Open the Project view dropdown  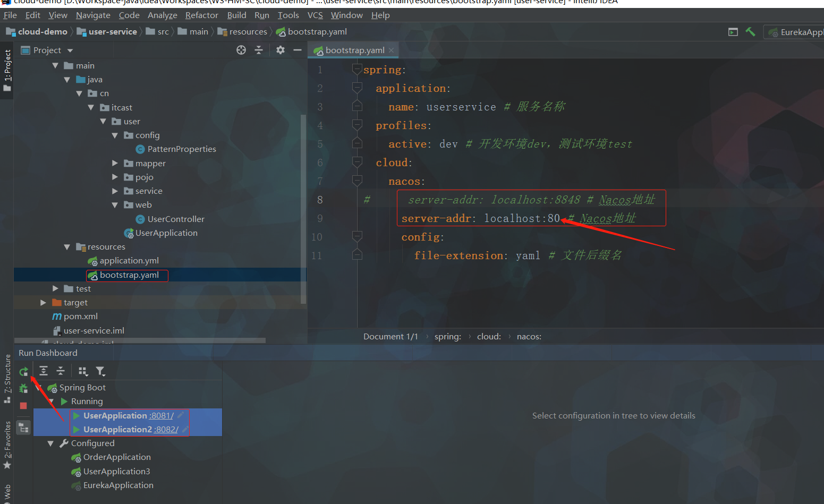70,50
